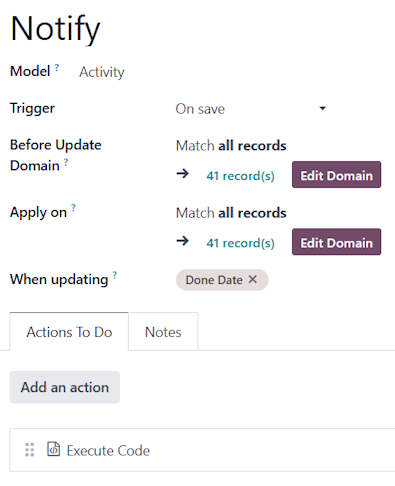The image size is (395, 486).
Task: Click the help icon next to Model
Action: 57,68
